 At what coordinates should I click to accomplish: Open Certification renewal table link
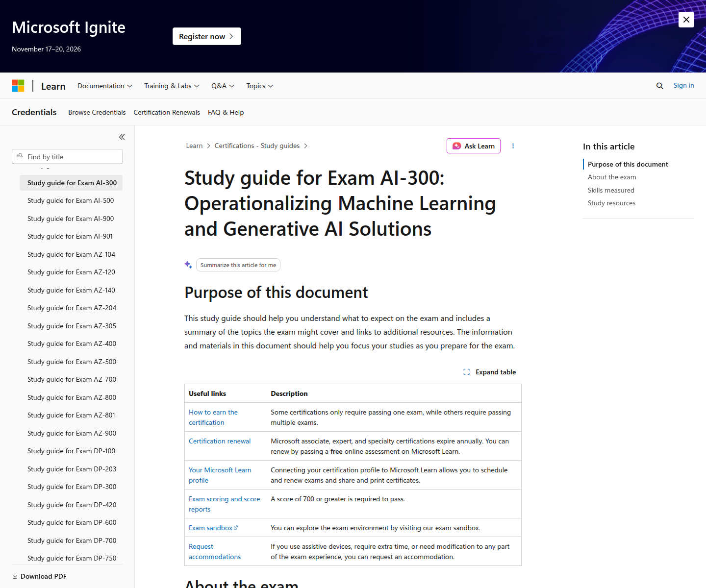220,441
